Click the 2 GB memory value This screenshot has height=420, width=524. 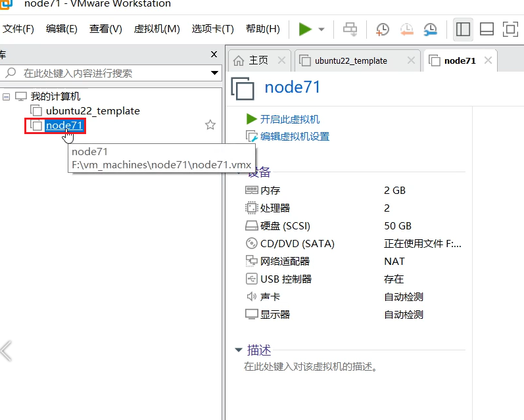394,191
